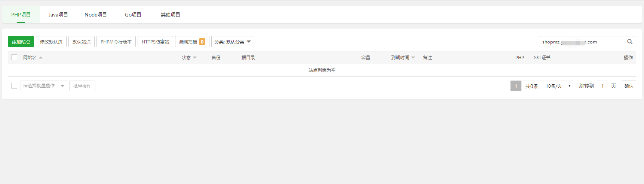The image size is (644, 184).
Task: Click the 跳转到 page number field
Action: [x=602, y=86]
